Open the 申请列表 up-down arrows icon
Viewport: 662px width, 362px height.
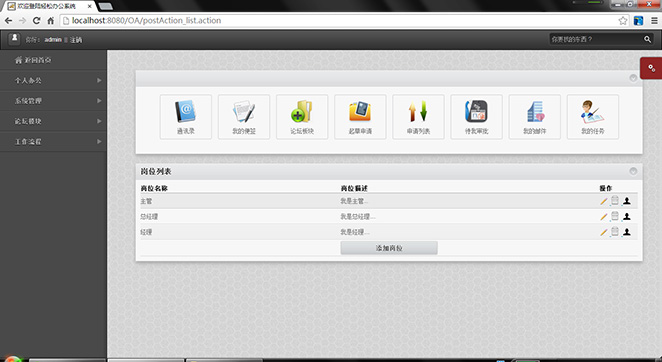click(418, 117)
